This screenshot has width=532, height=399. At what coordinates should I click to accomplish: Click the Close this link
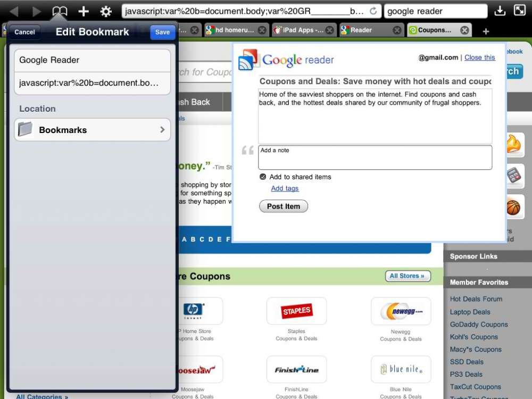coord(479,57)
